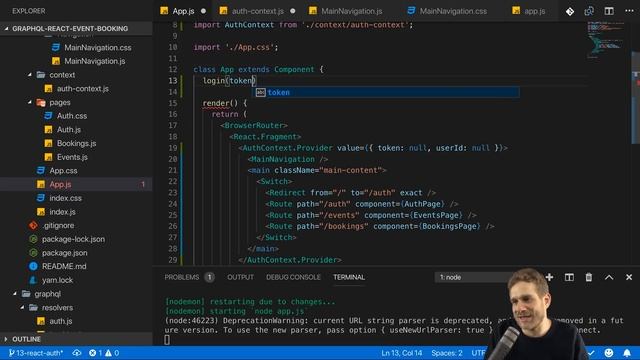The image size is (640, 360).
Task: Switch to the auth-context.js tab
Action: tap(257, 11)
